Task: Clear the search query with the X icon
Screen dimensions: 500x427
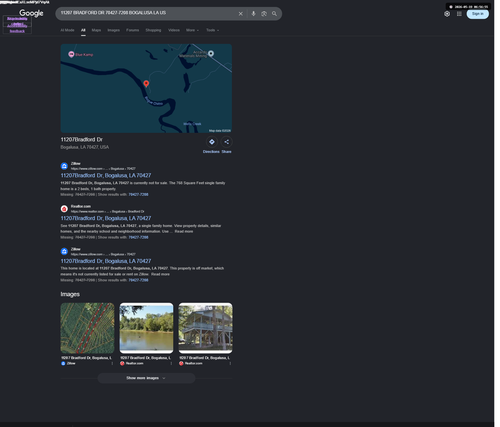Action: click(x=241, y=14)
